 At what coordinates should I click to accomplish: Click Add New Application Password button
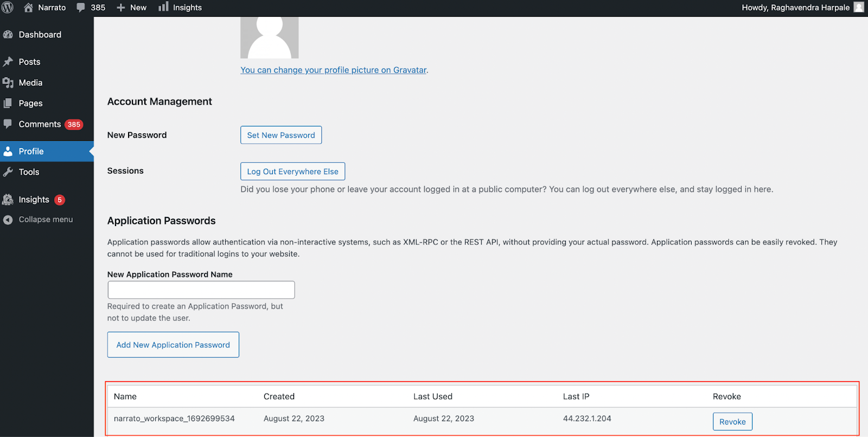pyautogui.click(x=173, y=345)
